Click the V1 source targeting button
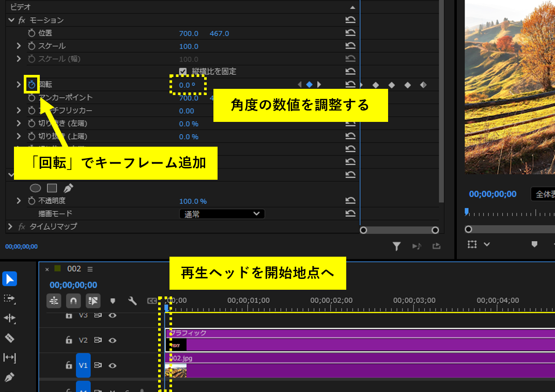The height and width of the screenshot is (392, 555). 83,365
